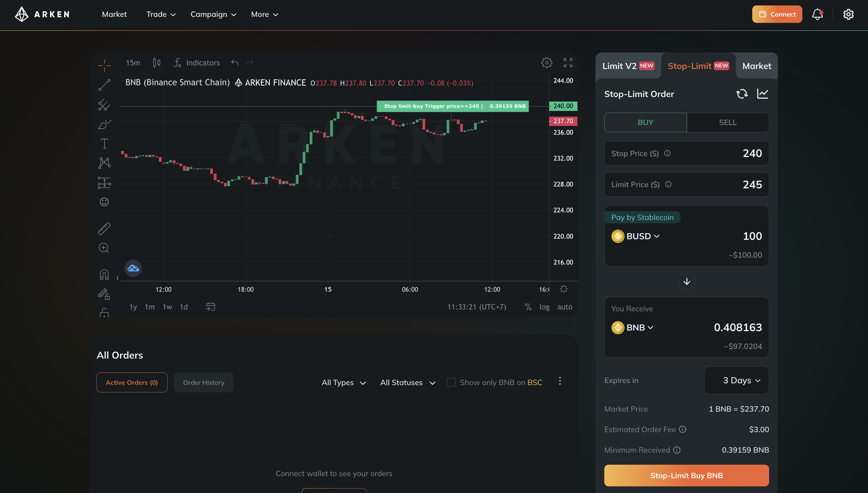Toggle magnet mode on chart
Image resolution: width=868 pixels, height=493 pixels.
coord(104,274)
